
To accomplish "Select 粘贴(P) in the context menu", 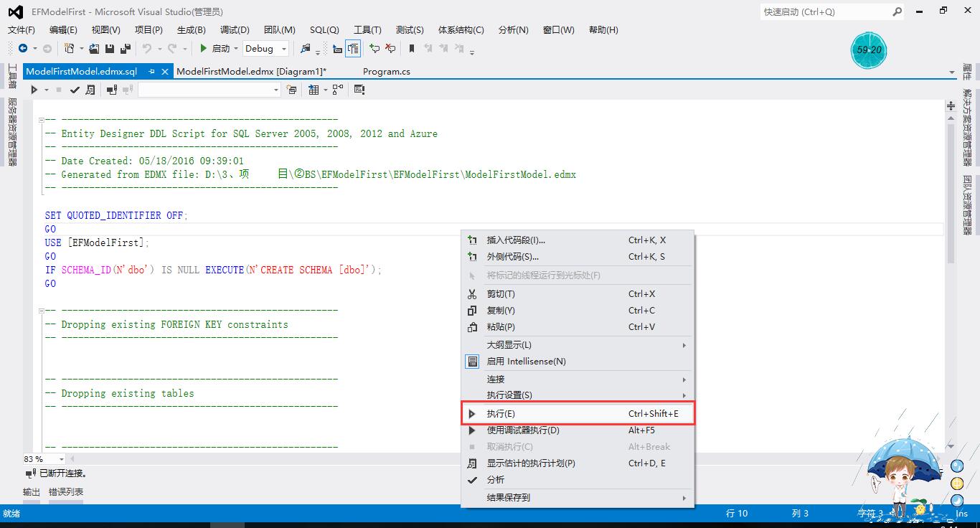I will pyautogui.click(x=578, y=327).
